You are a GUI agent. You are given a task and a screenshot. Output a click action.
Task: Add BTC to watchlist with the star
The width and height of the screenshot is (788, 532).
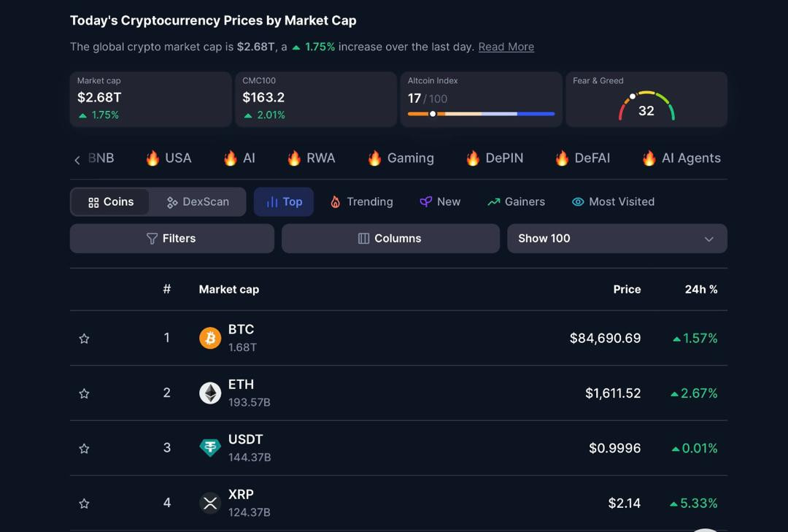84,339
